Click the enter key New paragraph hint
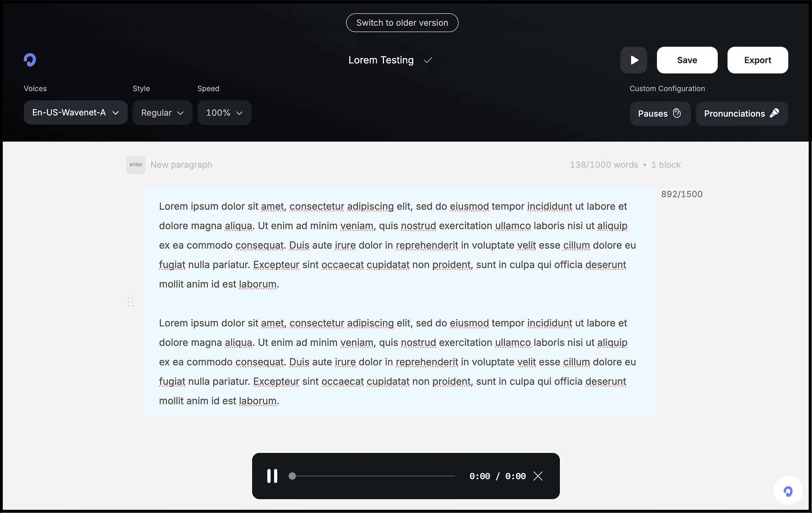This screenshot has width=812, height=513. pos(169,165)
